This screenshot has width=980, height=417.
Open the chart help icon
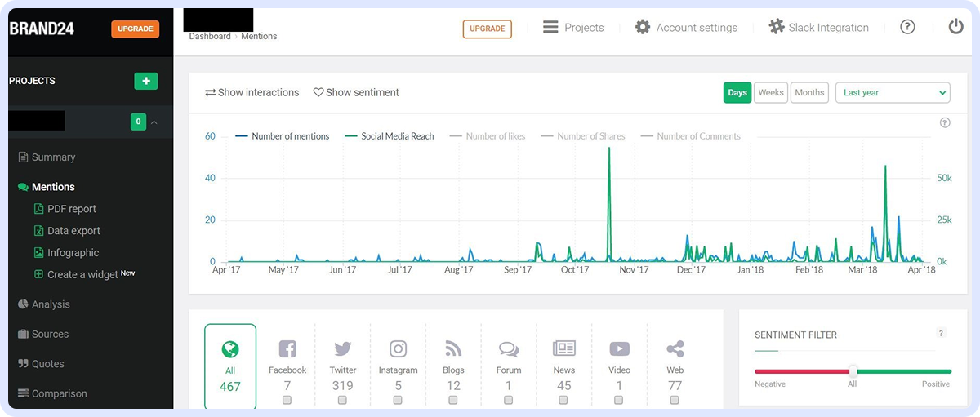[x=945, y=122]
